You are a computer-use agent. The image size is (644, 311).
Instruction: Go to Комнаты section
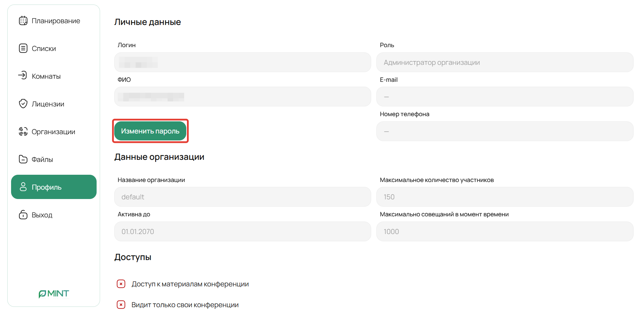[x=46, y=76]
